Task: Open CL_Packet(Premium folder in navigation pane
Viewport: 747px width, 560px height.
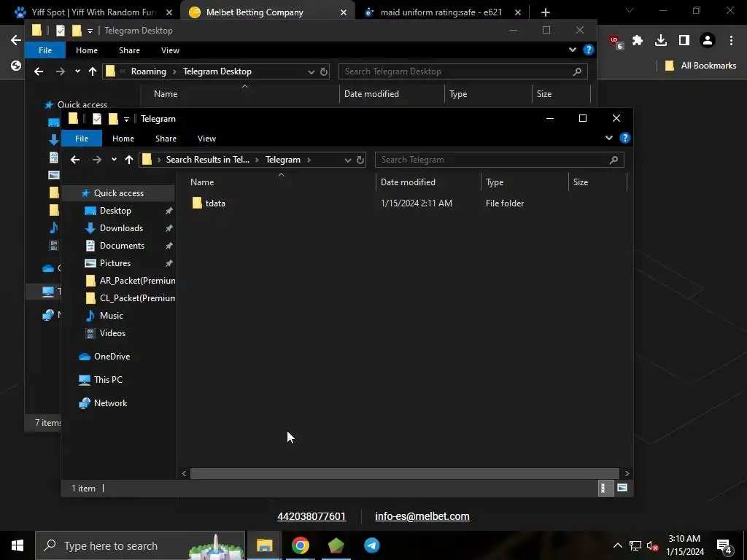Action: [x=137, y=298]
